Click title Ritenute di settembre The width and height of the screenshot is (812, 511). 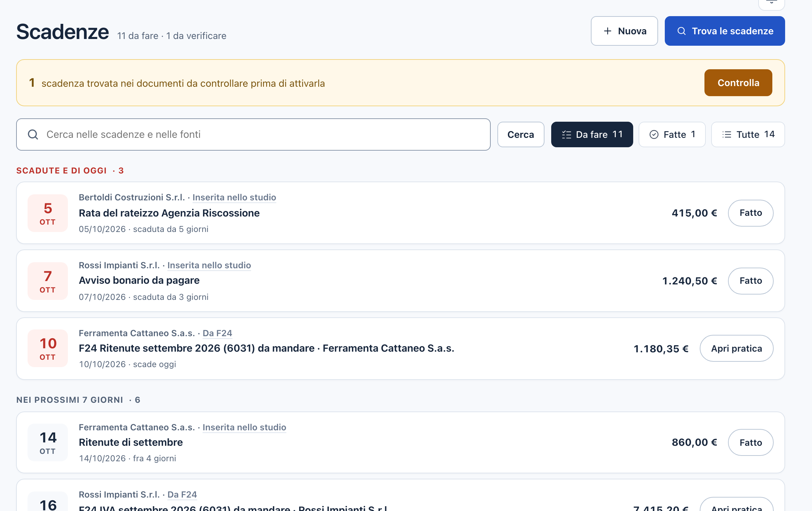click(x=130, y=442)
